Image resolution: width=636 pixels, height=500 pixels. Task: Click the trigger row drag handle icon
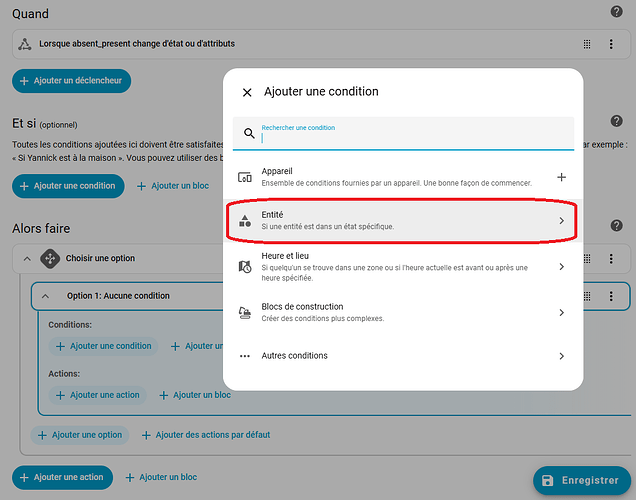coord(587,45)
